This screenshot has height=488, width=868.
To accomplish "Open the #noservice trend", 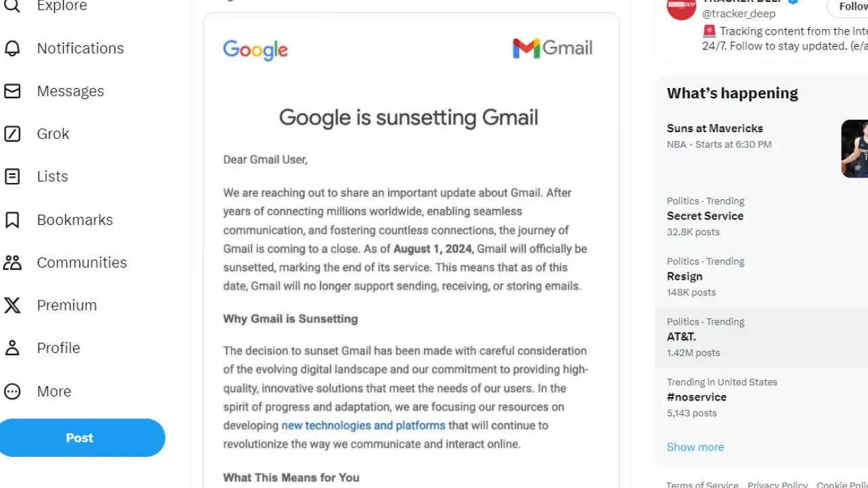I will (x=696, y=396).
